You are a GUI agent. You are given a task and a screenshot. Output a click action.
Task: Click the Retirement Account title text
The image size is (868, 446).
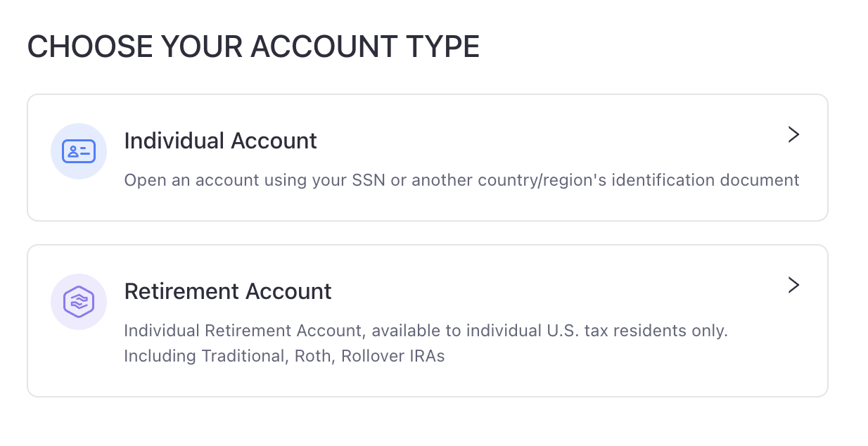[x=228, y=291]
